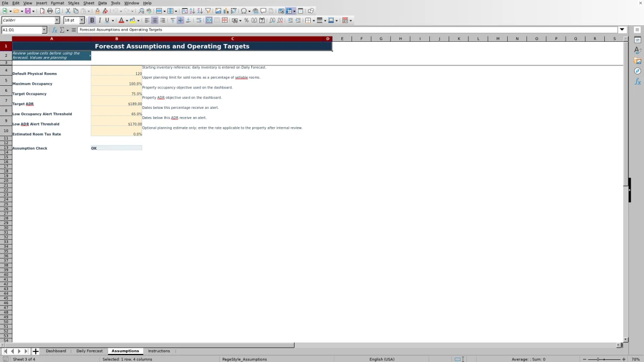Click the add new sheet plus button

[35, 351]
